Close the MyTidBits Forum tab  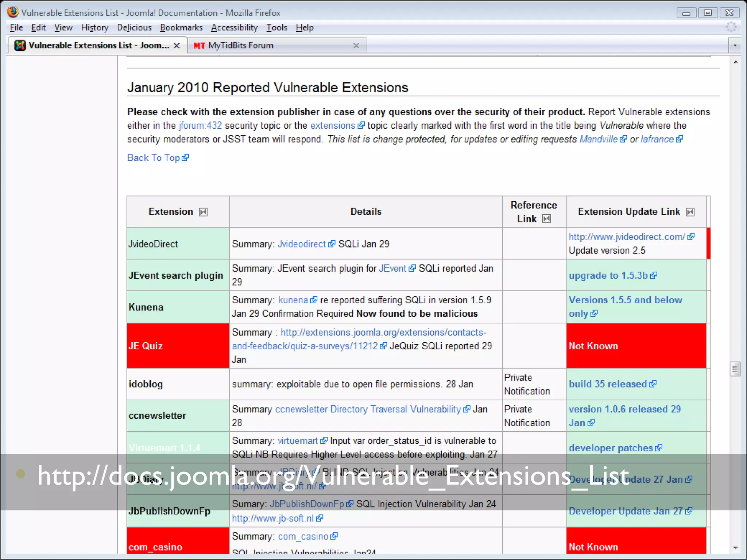point(356,46)
